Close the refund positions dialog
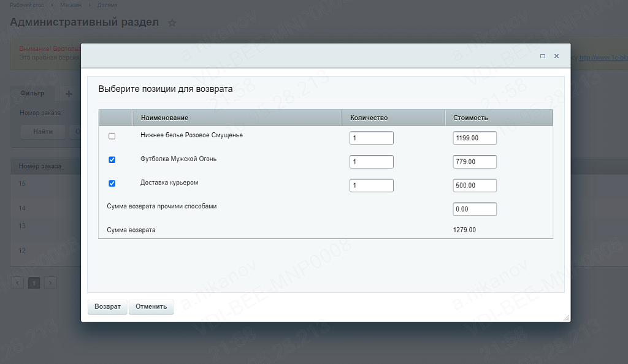Image resolution: width=628 pixels, height=364 pixels. click(556, 56)
